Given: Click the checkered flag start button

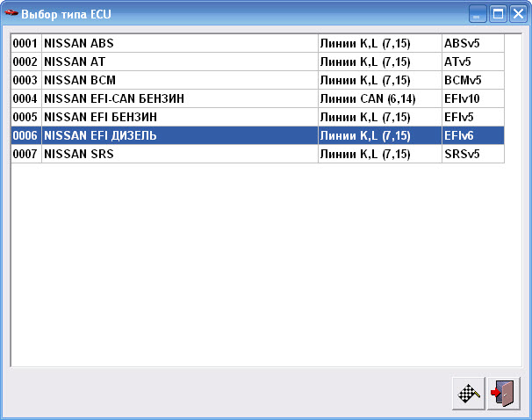Looking at the screenshot, I should click(x=469, y=394).
